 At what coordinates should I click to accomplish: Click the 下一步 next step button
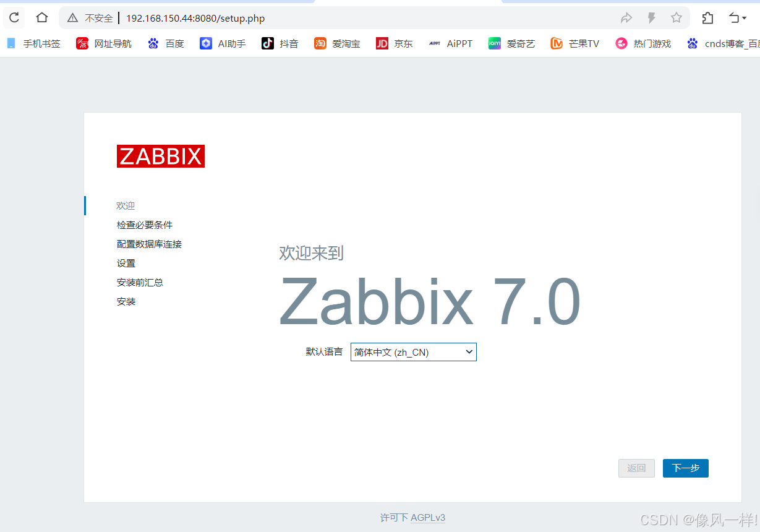click(x=686, y=468)
